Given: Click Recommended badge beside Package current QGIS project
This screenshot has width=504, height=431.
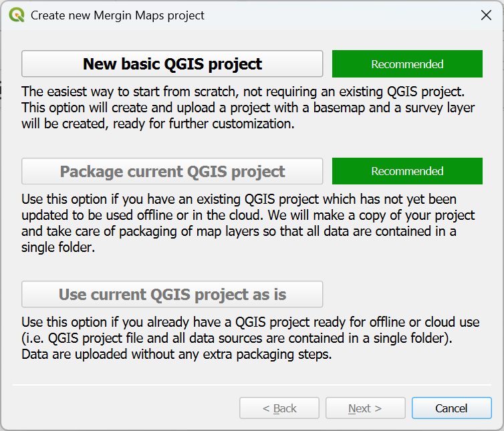Looking at the screenshot, I should [x=407, y=171].
